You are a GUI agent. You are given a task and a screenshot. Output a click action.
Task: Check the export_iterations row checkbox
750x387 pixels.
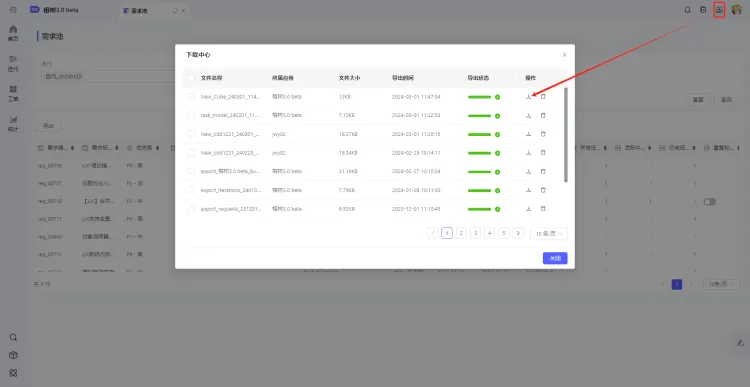[191, 190]
